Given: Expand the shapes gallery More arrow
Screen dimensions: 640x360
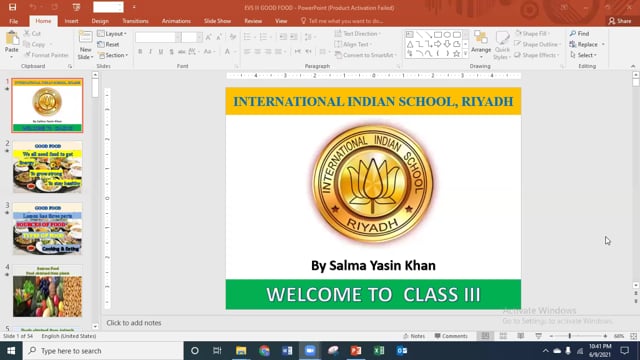Looking at the screenshot, I should click(466, 53).
